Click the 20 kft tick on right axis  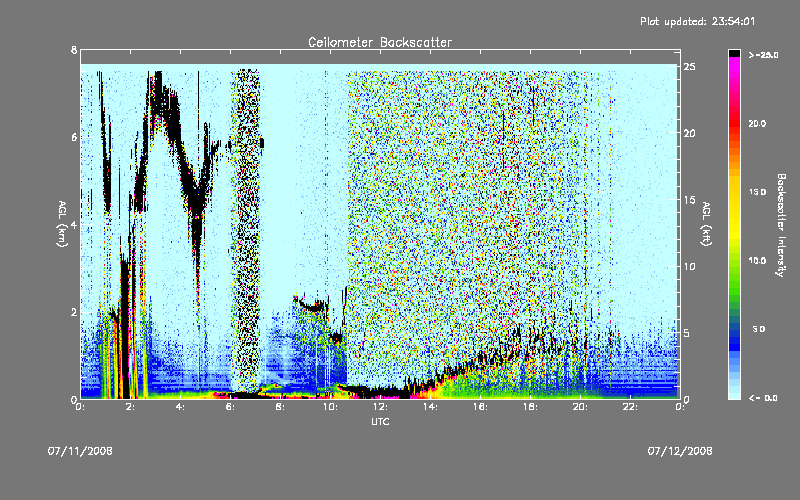[x=689, y=133]
